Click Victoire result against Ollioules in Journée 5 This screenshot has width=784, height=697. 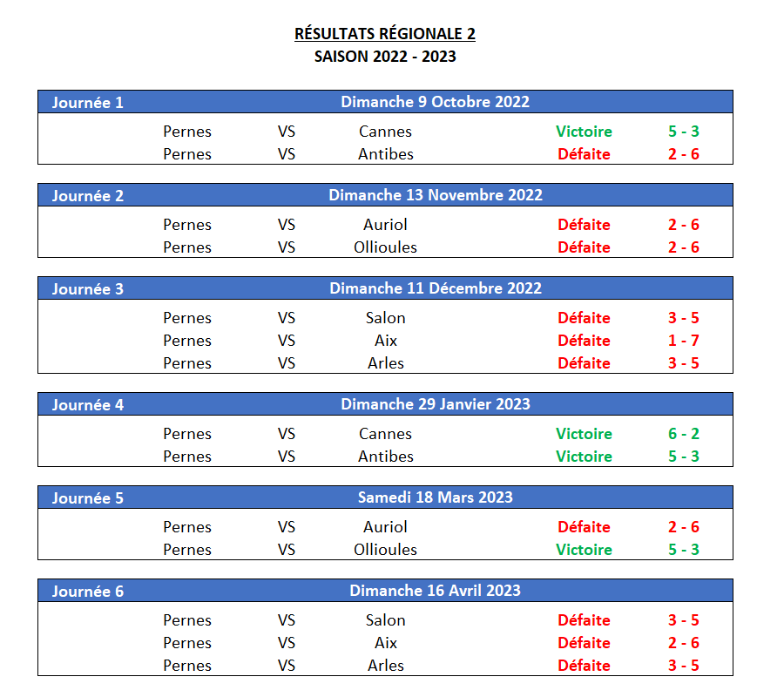pyautogui.click(x=584, y=550)
